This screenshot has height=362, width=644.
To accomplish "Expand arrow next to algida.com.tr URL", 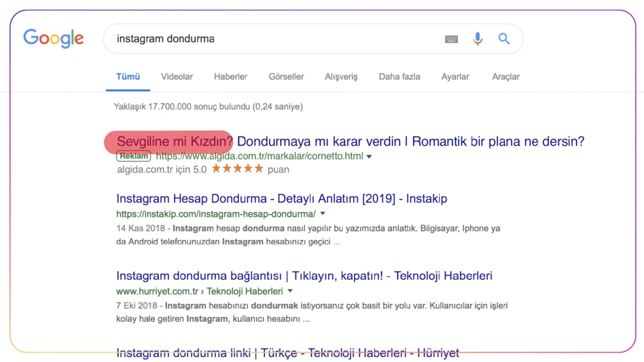I will coord(369,157).
